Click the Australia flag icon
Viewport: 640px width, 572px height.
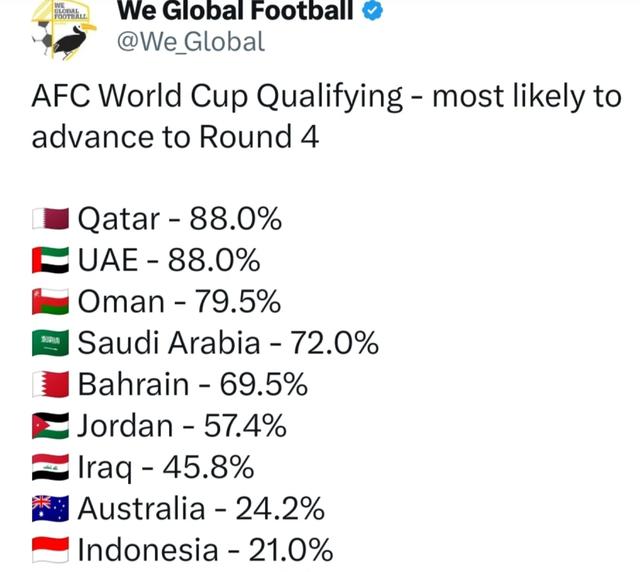[x=50, y=509]
